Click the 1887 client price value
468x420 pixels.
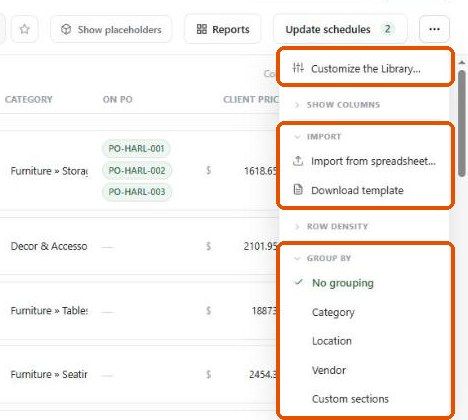pos(265,311)
